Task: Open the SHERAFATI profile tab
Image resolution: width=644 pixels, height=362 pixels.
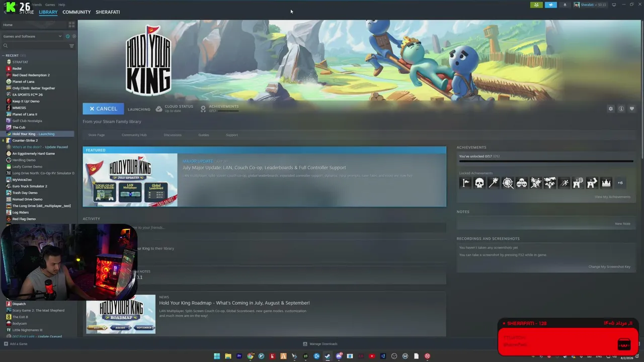Action: pyautogui.click(x=108, y=12)
